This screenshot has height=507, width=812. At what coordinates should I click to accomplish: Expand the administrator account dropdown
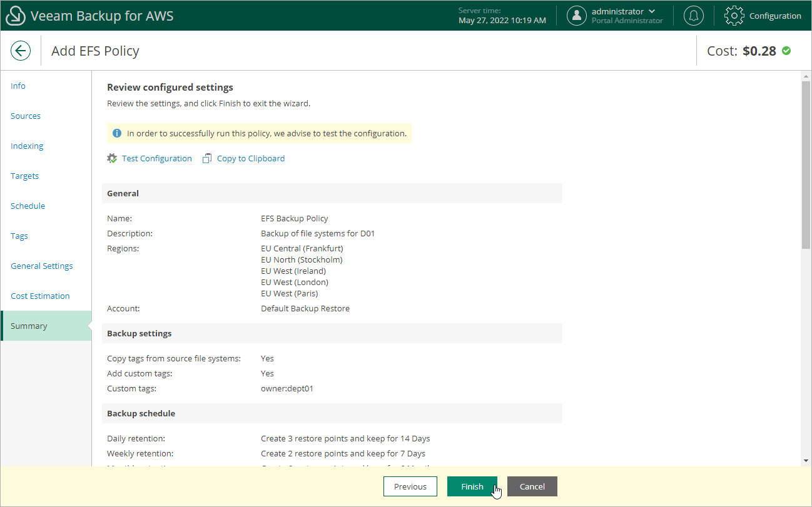(x=653, y=11)
